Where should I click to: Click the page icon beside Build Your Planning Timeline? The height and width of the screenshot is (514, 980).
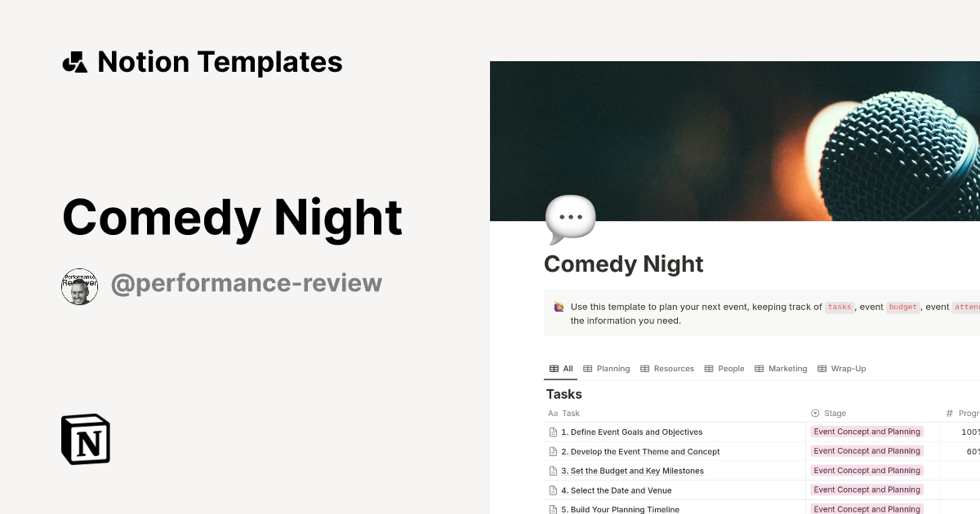pyautogui.click(x=553, y=508)
